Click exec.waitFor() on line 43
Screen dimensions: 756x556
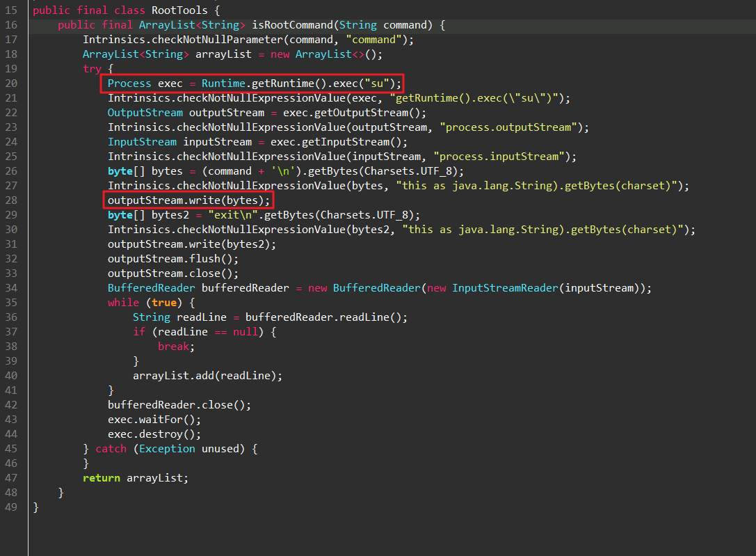pos(152,420)
